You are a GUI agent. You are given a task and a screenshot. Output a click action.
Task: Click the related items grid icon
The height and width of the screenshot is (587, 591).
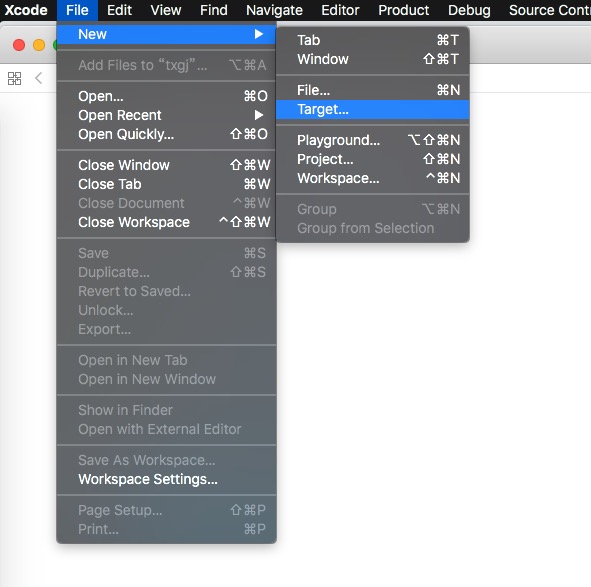14,78
